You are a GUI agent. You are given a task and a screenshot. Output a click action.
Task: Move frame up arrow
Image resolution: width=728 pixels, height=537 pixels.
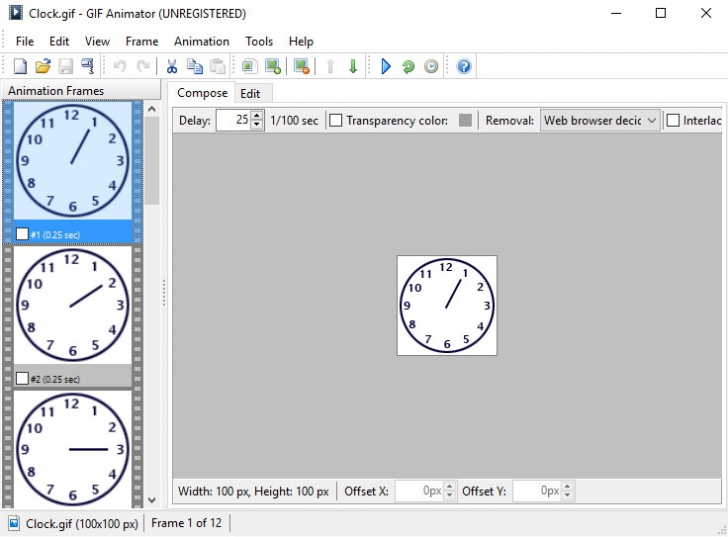(x=330, y=66)
